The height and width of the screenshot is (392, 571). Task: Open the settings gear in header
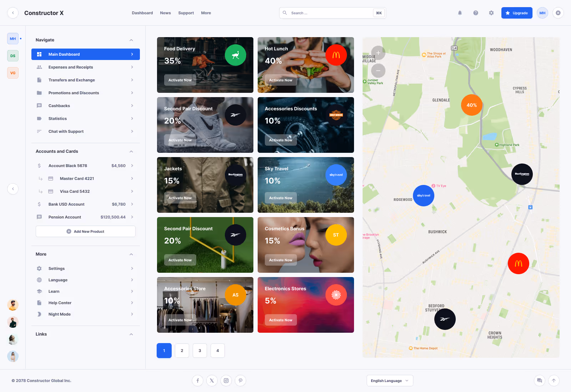coord(491,13)
